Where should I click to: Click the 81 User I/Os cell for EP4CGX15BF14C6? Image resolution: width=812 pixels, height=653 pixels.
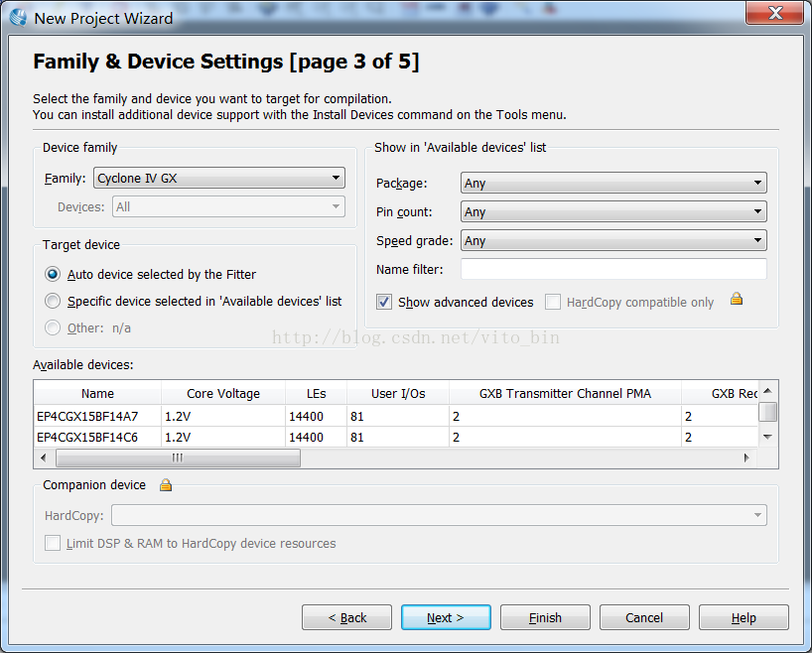pyautogui.click(x=398, y=437)
